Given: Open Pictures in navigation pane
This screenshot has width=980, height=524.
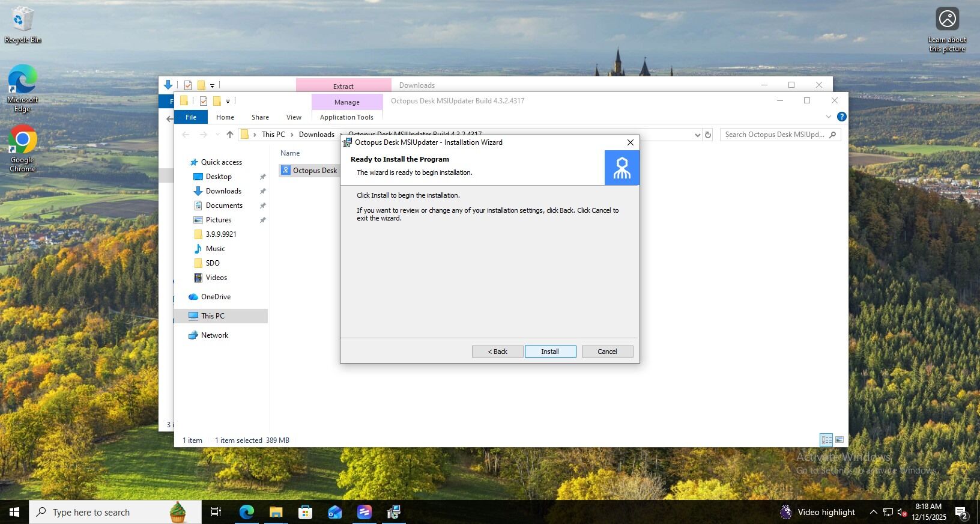Looking at the screenshot, I should pos(218,220).
